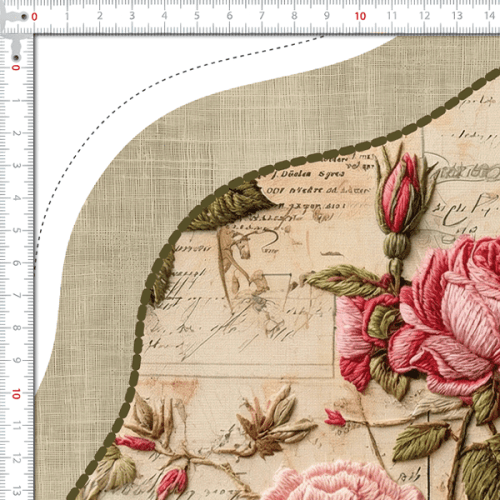Viewport: 500px width, 500px height.
Task: Click the ruler corner rivet beside horizontal 0
Action: (x=24, y=16)
